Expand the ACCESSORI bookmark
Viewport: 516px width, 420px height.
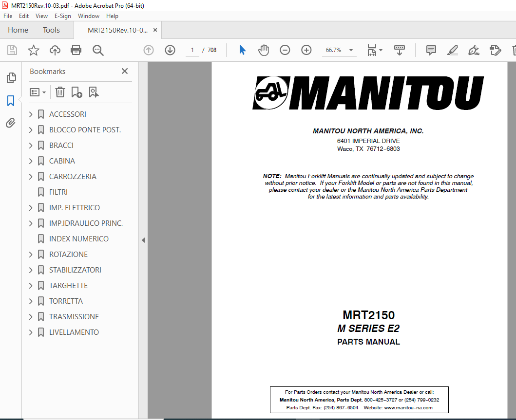[x=31, y=114]
